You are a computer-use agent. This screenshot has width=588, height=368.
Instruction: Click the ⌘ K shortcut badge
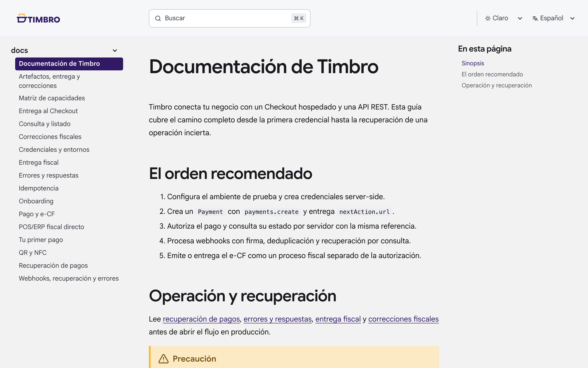299,18
